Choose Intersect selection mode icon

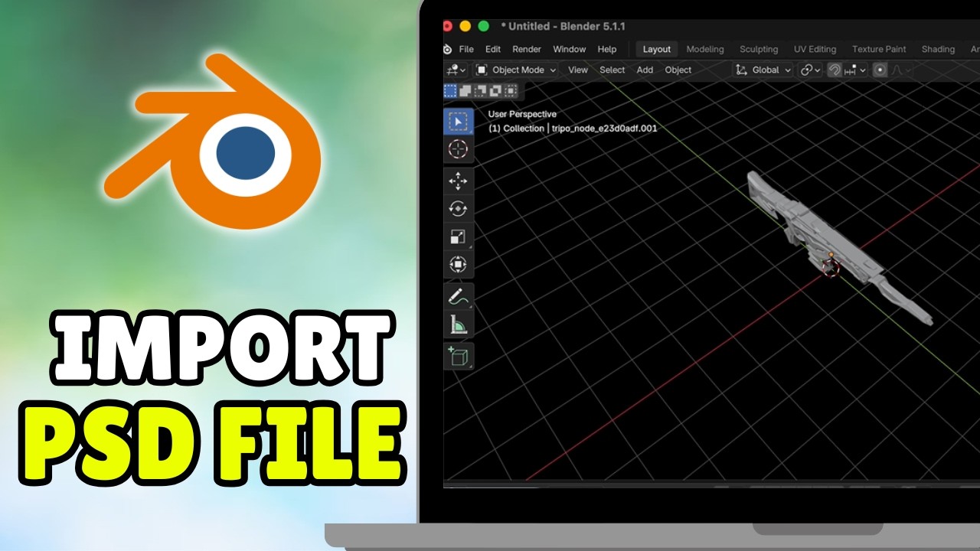[511, 90]
